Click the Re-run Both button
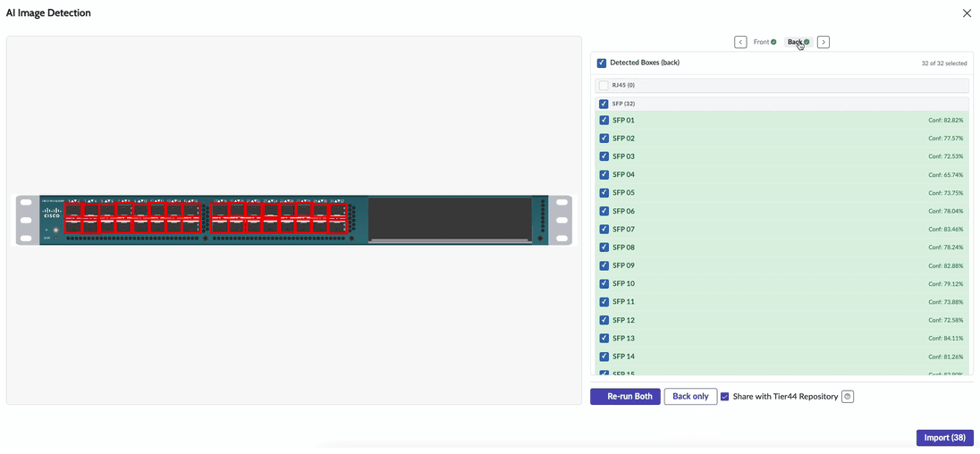Screen dimensions: 980x454 (x=625, y=397)
